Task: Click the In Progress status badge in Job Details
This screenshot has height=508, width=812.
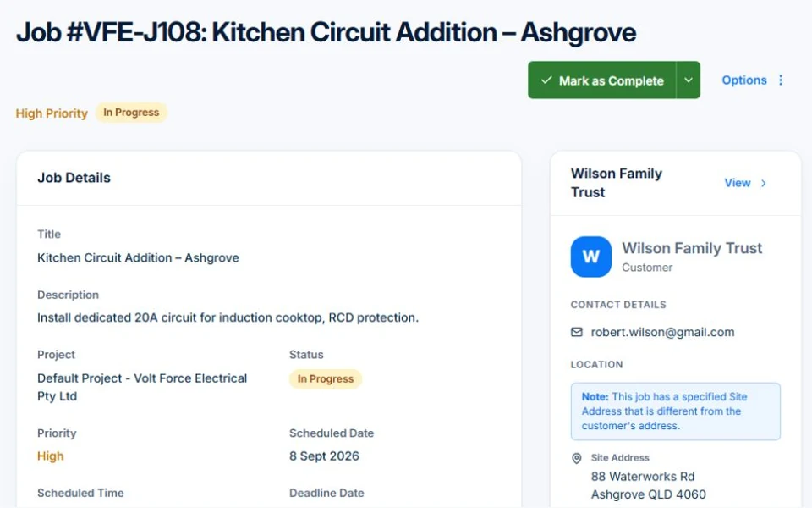Action: (x=325, y=379)
